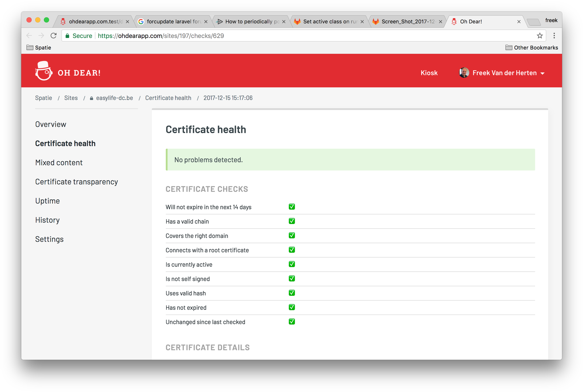Close the Screen_Shot_2017-12 tab
583x392 pixels.
(440, 22)
